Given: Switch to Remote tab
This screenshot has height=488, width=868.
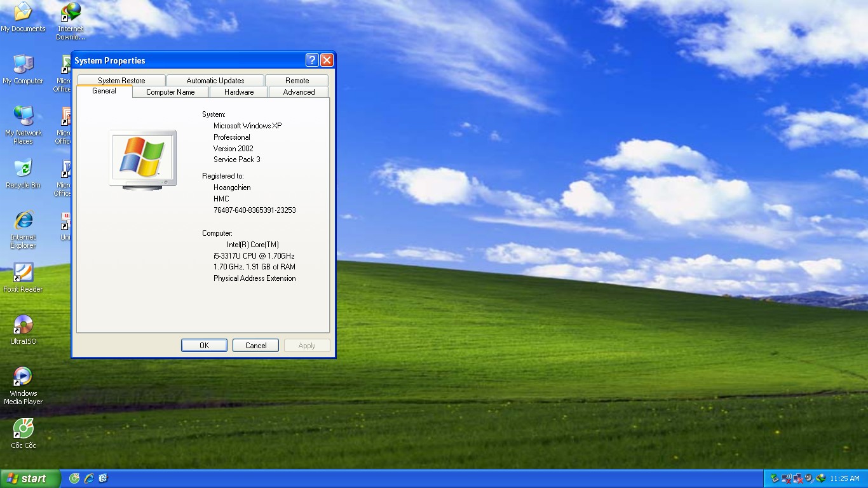Looking at the screenshot, I should [x=297, y=81].
